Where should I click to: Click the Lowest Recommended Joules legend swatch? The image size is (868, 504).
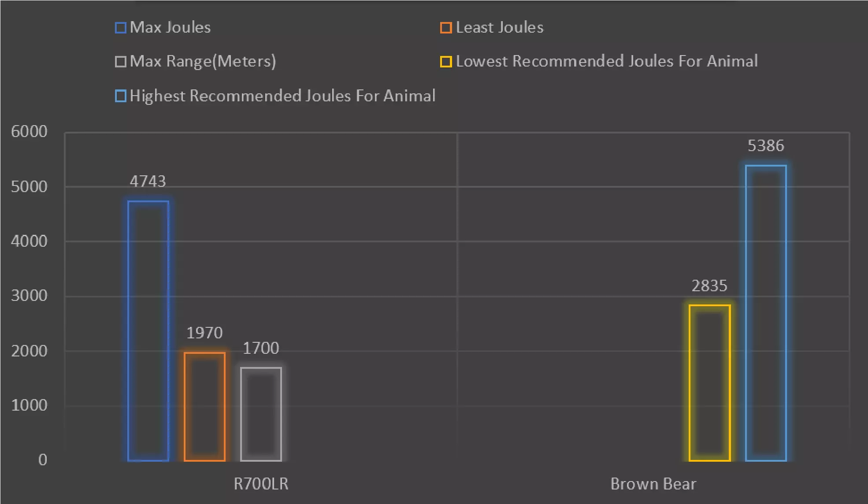pyautogui.click(x=446, y=62)
